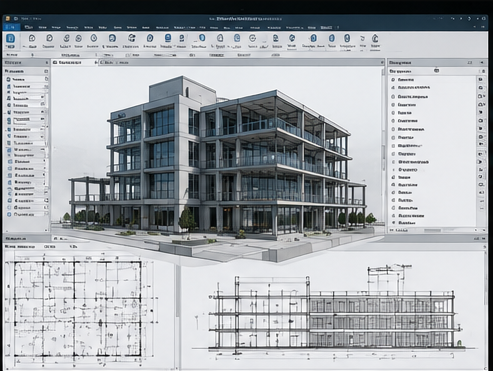Open the blue highlighted first ribbon tab
The height and width of the screenshot is (371, 493).
11,27
